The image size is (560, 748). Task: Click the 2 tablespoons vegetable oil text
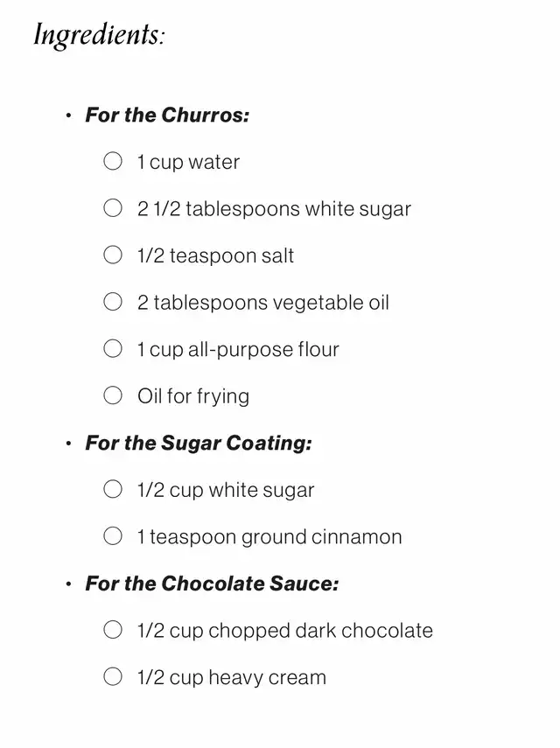tap(263, 303)
